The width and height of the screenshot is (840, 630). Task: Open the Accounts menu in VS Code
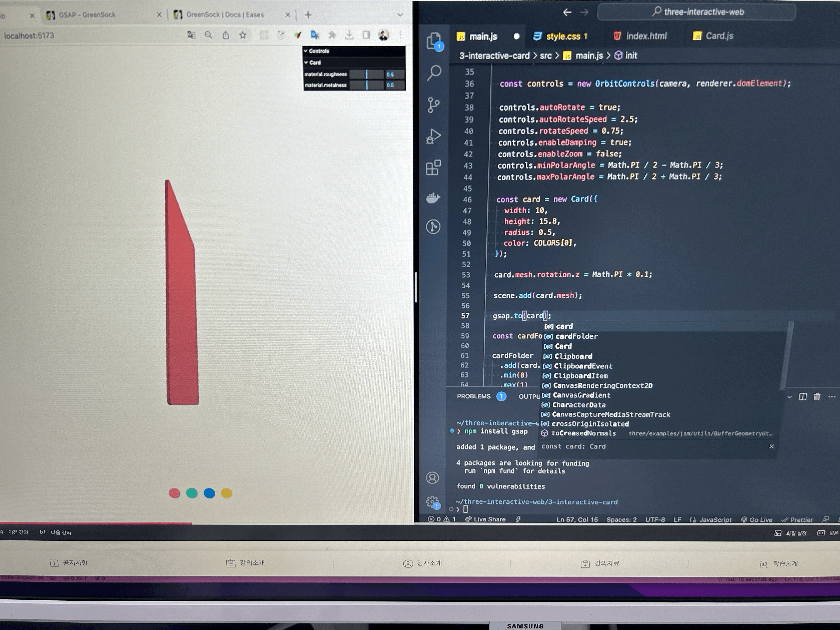432,478
